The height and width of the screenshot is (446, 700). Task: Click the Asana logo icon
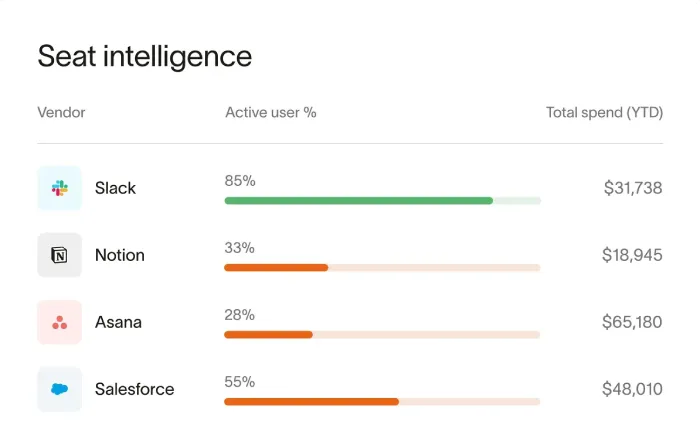59,322
